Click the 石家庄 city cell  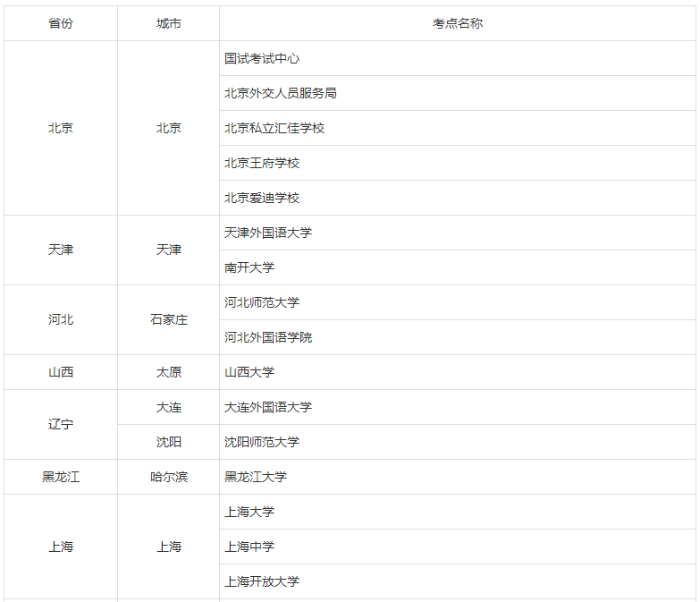(x=169, y=319)
